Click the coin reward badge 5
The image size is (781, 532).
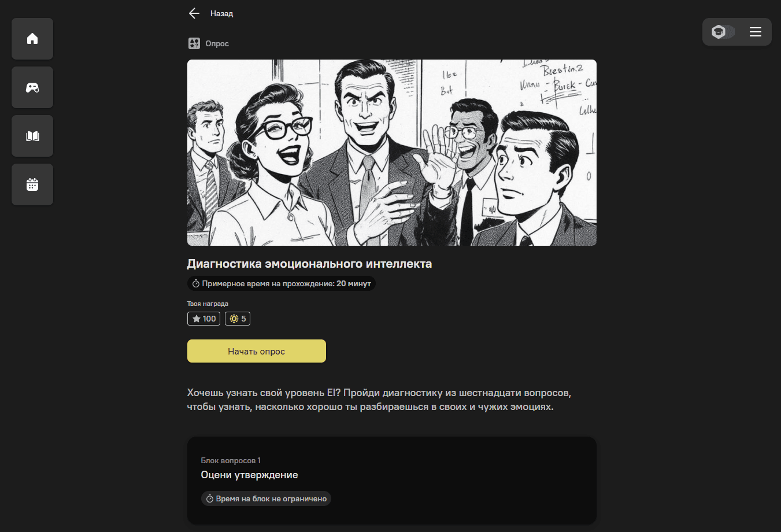click(238, 319)
